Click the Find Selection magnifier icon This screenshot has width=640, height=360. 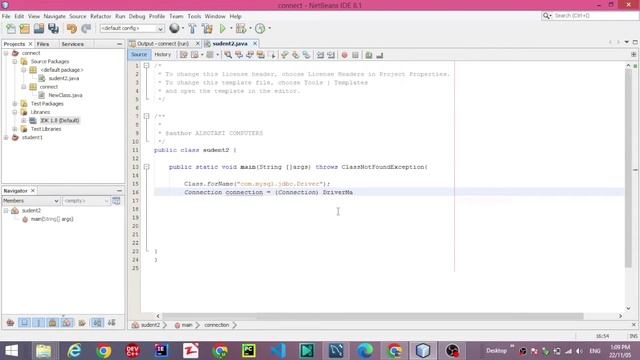coord(228,55)
